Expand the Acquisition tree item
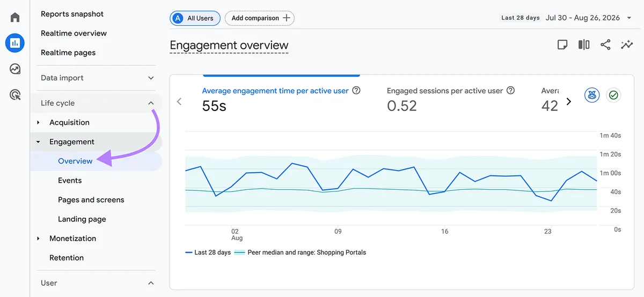The width and height of the screenshot is (644, 297). (x=38, y=122)
